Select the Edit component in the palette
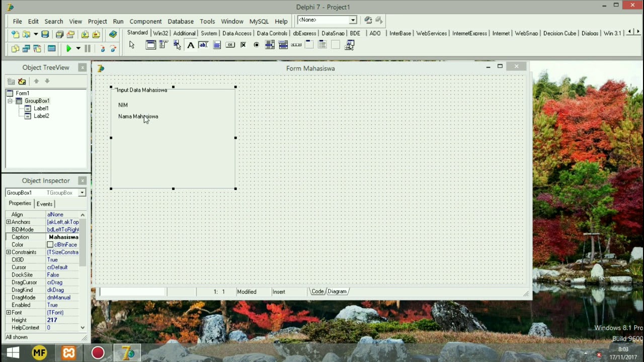 point(203,45)
